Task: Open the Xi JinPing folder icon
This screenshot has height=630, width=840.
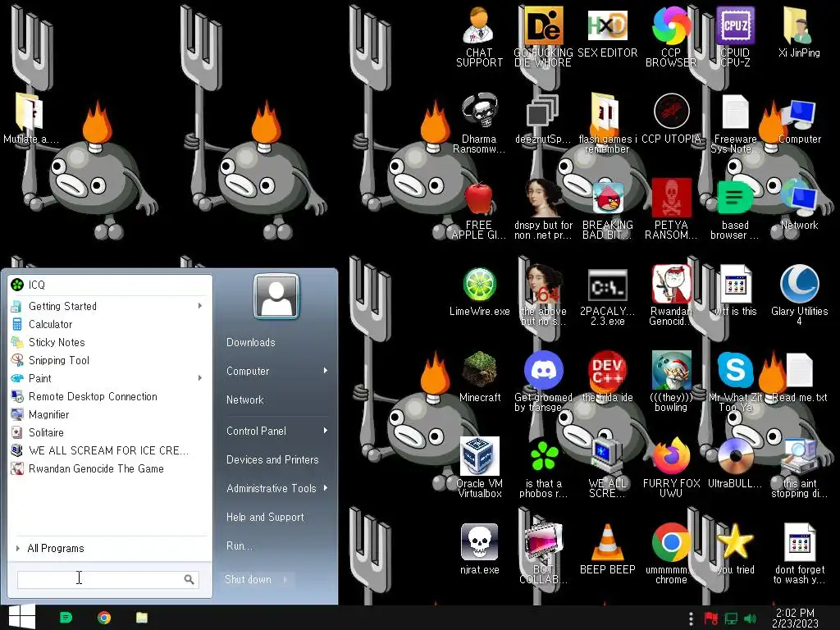Action: [799, 32]
